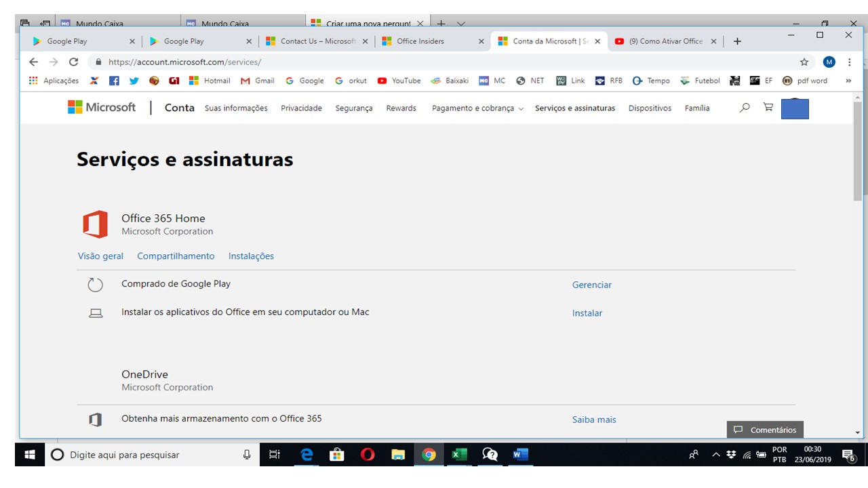
Task: Open Microsoft Store from the taskbar
Action: [337, 455]
